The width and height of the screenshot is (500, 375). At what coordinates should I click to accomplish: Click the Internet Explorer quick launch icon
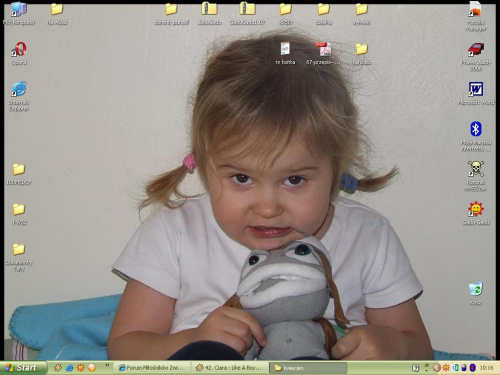coord(69,368)
